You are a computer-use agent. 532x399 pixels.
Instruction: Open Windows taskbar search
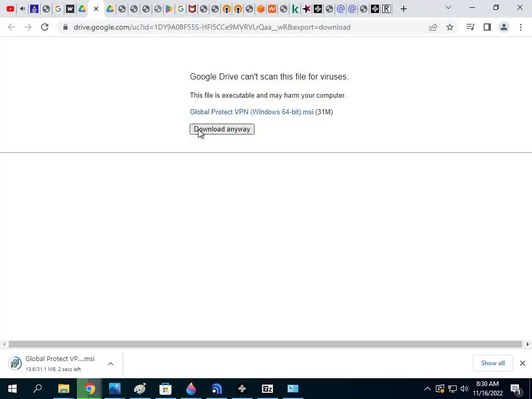[37, 389]
